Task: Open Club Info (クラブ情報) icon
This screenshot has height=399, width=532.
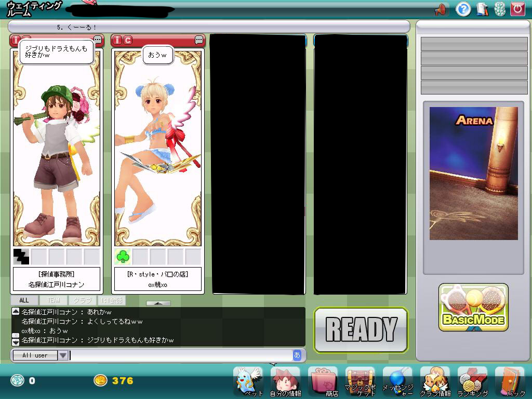Action: pyautogui.click(x=435, y=381)
